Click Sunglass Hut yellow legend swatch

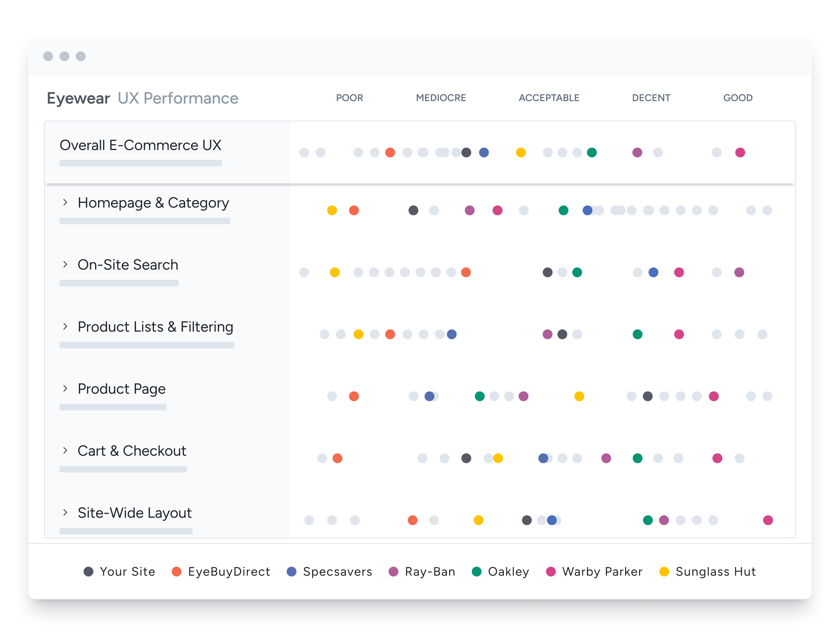point(664,571)
